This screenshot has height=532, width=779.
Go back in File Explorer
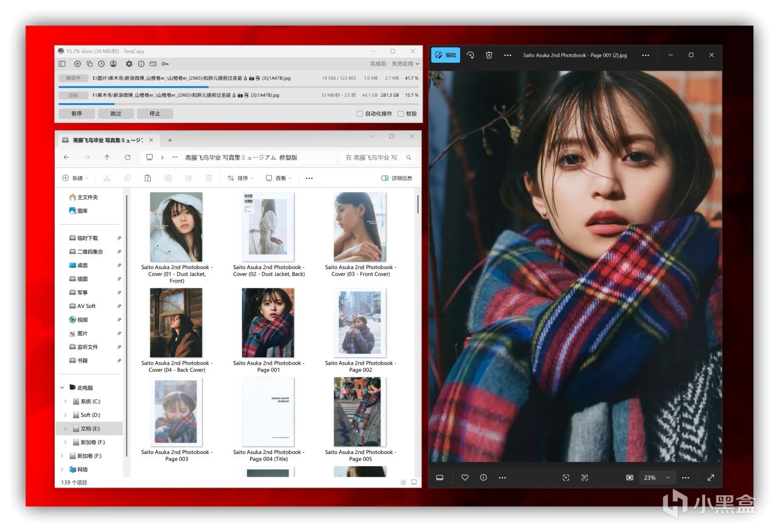[x=66, y=158]
